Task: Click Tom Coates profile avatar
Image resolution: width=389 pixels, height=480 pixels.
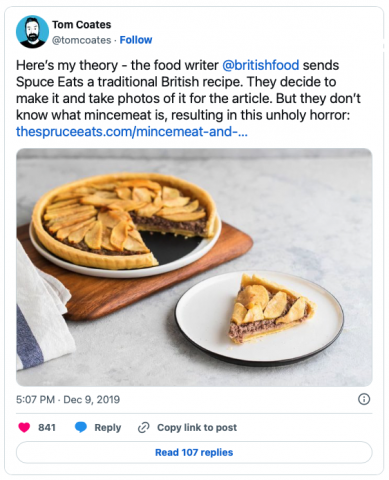Action: (32, 32)
